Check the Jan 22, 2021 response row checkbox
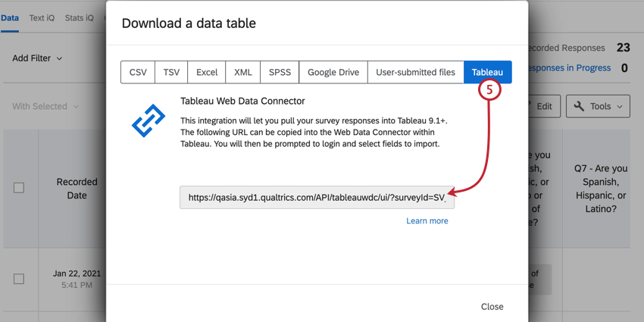 pyautogui.click(x=19, y=279)
